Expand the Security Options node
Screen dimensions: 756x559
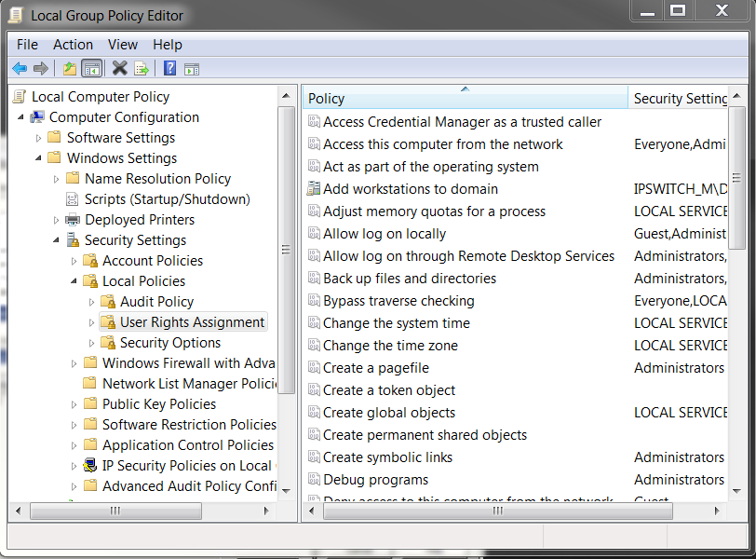[x=91, y=343]
